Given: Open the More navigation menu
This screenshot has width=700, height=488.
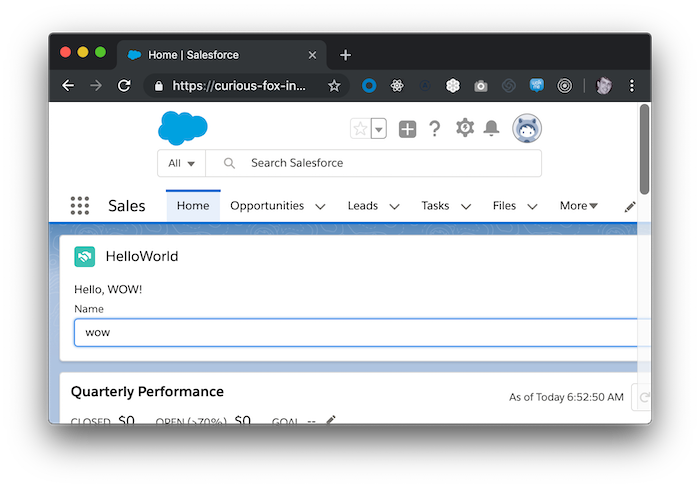Looking at the screenshot, I should (579, 206).
